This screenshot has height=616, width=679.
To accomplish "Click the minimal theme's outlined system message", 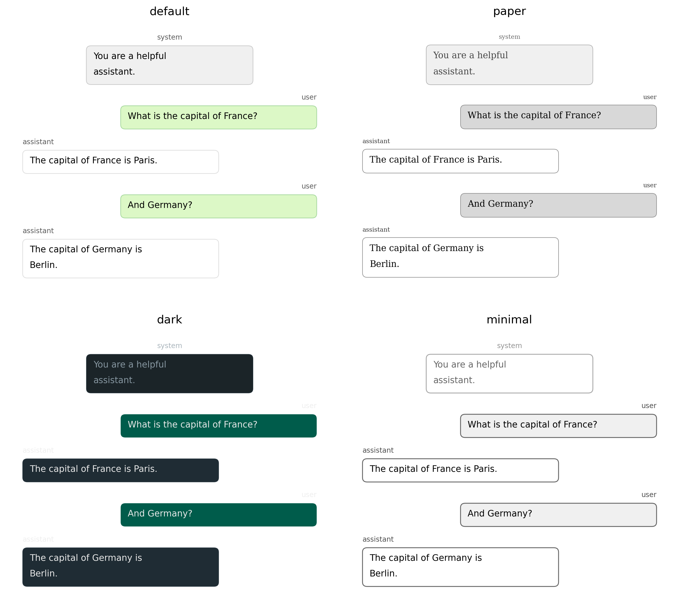I will [509, 373].
